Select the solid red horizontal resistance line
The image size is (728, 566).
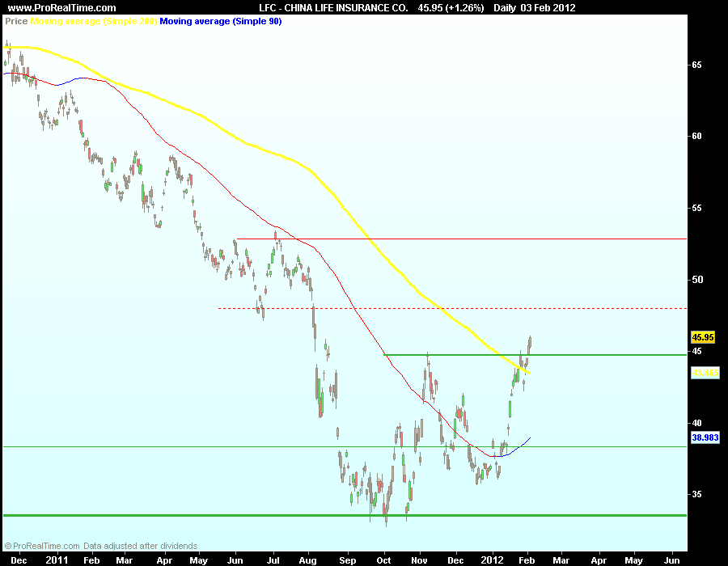click(462, 239)
